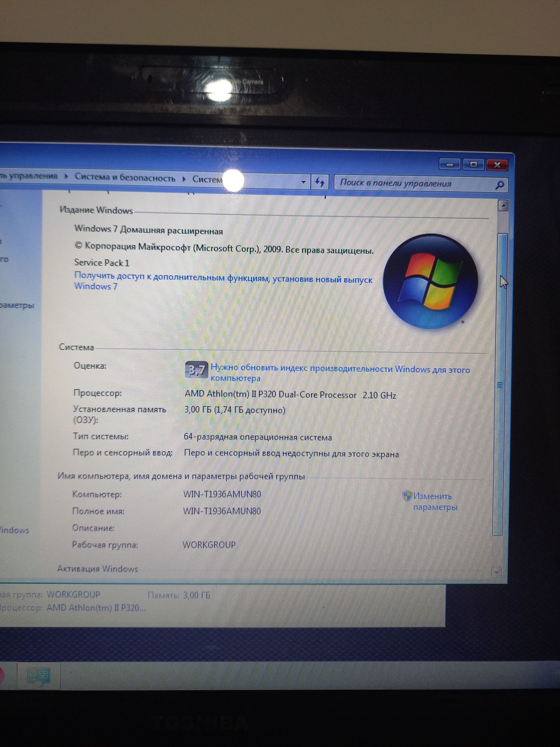Click the 'Поиск в панели управления' search field
Viewport: 560px width, 747px height.
point(420,183)
